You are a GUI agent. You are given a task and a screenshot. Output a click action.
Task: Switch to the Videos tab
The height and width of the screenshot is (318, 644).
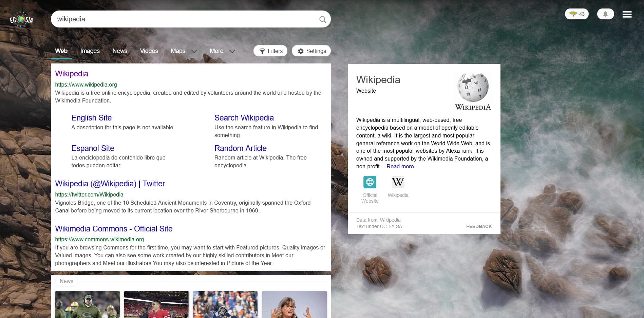[x=149, y=51]
